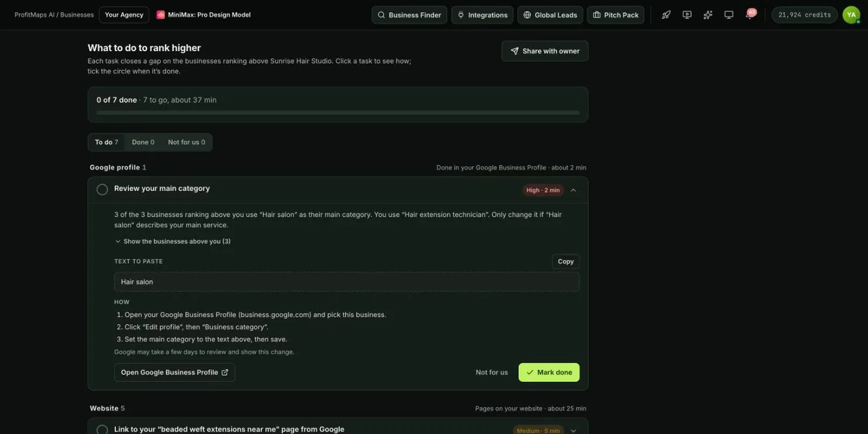Viewport: 868px width, 434px height.
Task: Click step 'Click "Edit profile", then "Business category"'
Action: pyautogui.click(x=196, y=327)
